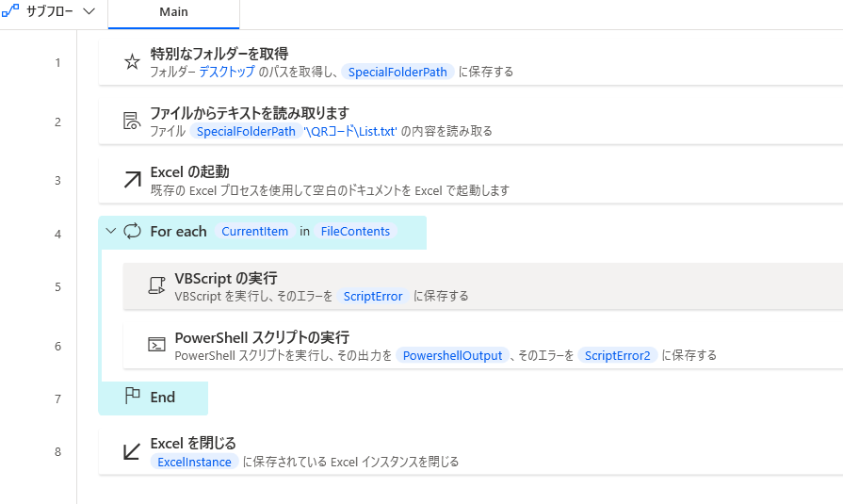Collapse the For each loop block

click(111, 232)
